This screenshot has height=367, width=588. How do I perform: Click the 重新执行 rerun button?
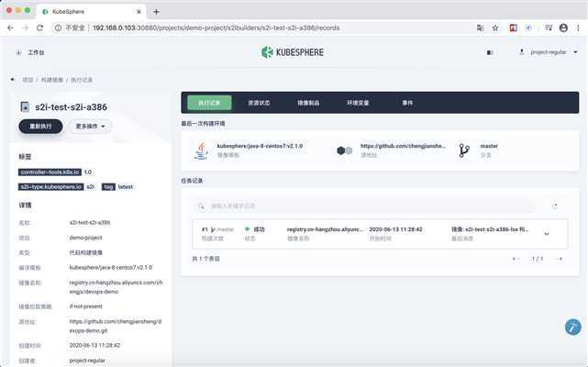click(40, 126)
